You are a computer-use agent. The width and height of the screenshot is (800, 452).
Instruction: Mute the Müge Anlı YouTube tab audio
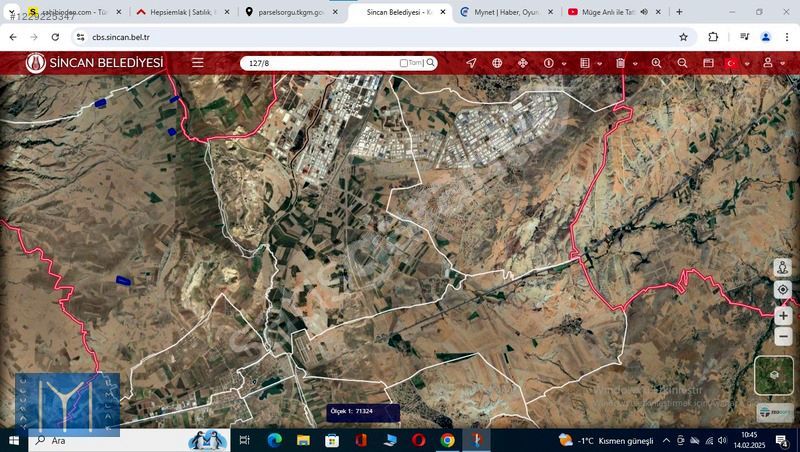point(645,12)
